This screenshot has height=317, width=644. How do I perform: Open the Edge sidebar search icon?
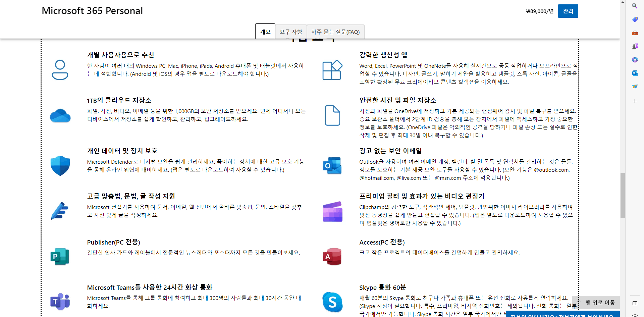point(635,6)
